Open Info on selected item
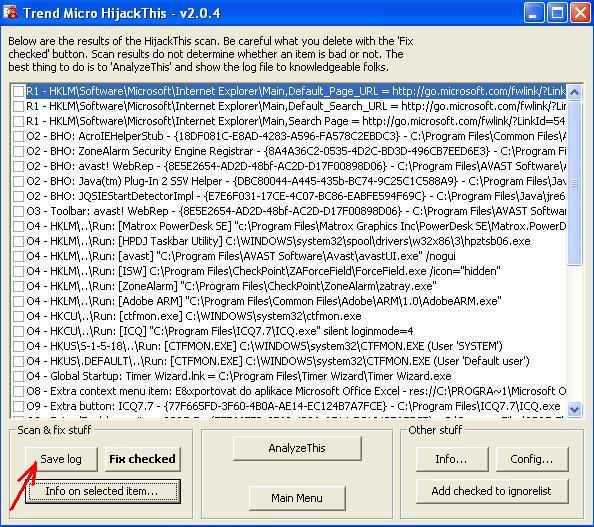This screenshot has height=527, width=594. click(x=102, y=491)
